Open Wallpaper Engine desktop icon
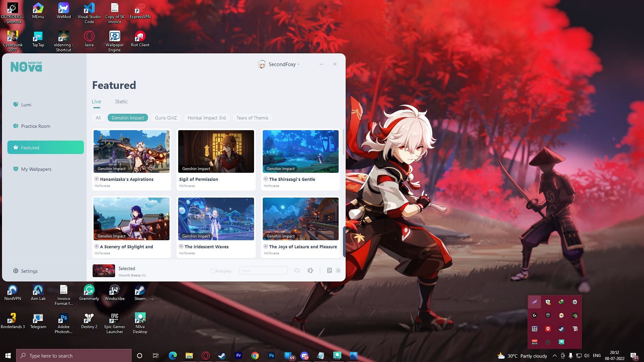This screenshot has width=644, height=362. [x=114, y=41]
